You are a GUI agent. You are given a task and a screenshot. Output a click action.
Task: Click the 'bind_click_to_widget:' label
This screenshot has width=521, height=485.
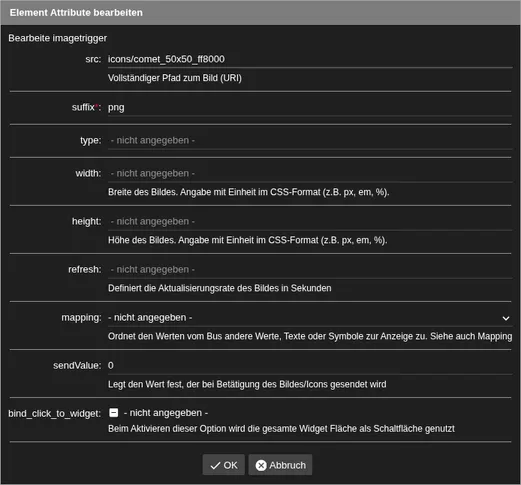55,414
